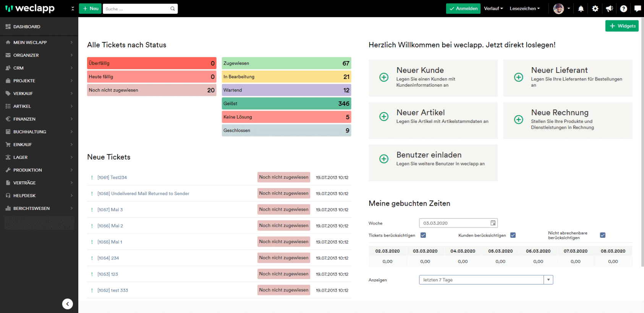Viewport: 644px width, 313px height.
Task: Click the green Gelöst status bar
Action: [286, 103]
